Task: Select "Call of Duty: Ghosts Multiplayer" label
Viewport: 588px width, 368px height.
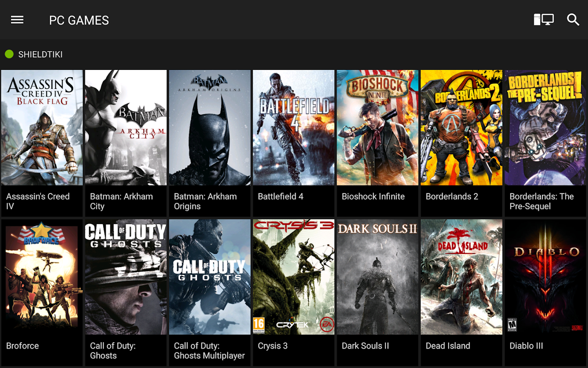Action: 209,350
